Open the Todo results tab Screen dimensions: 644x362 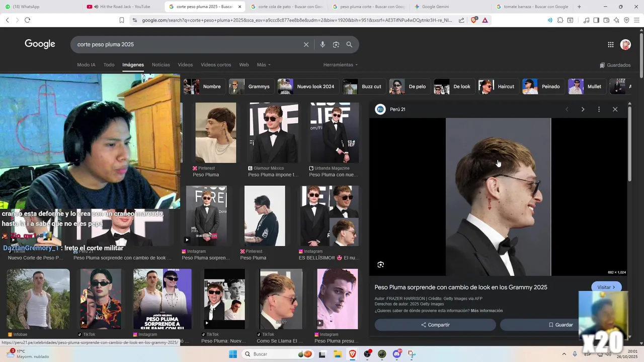pyautogui.click(x=109, y=65)
